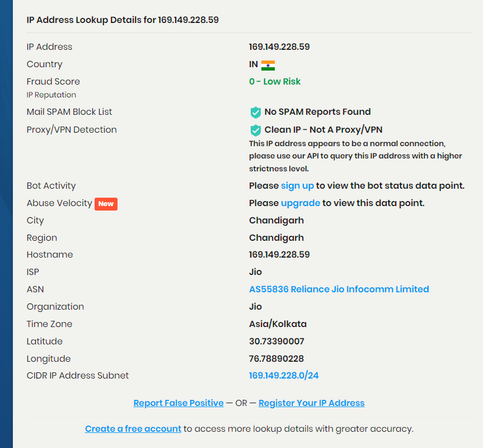The height and width of the screenshot is (448, 483).
Task: Click the Clean IP - Not A Proxy/VPN text
Action: 323,130
